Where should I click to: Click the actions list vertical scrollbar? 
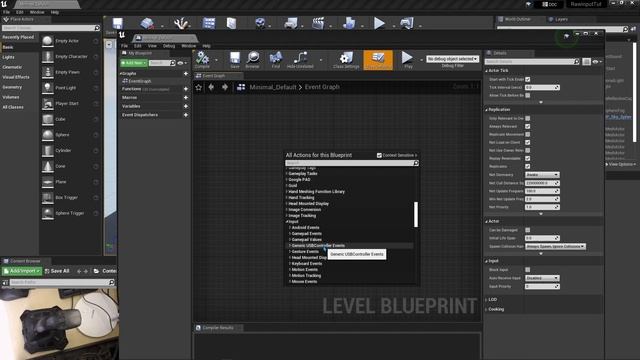click(416, 214)
